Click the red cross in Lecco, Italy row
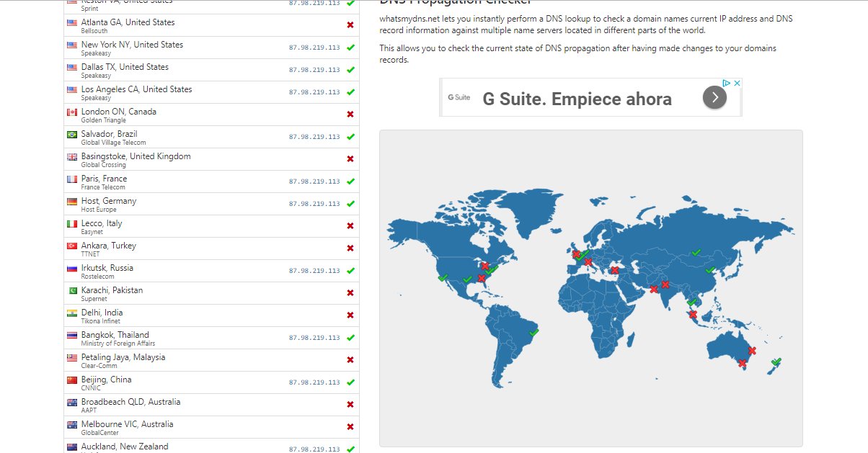The height and width of the screenshot is (453, 868). click(350, 226)
